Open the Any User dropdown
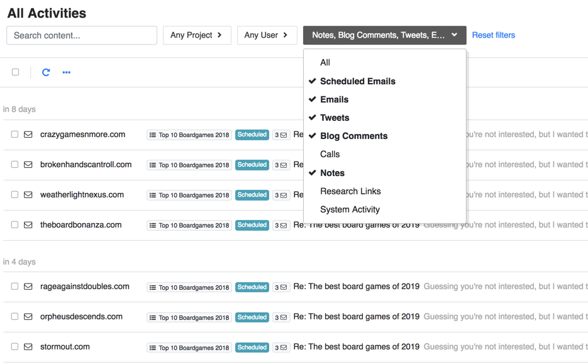The width and height of the screenshot is (588, 364). [267, 35]
